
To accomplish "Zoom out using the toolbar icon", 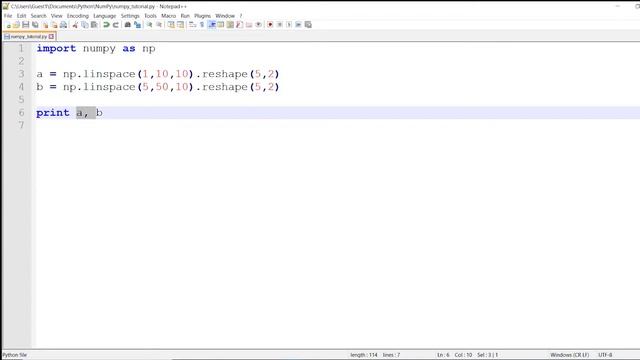I will coord(159,25).
